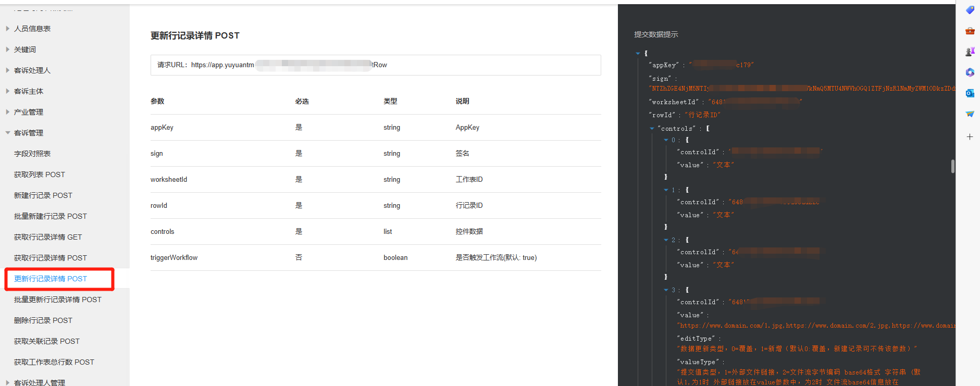Open Microsoft 365 sidebar icon
This screenshot has width=980, height=386.
[x=970, y=72]
